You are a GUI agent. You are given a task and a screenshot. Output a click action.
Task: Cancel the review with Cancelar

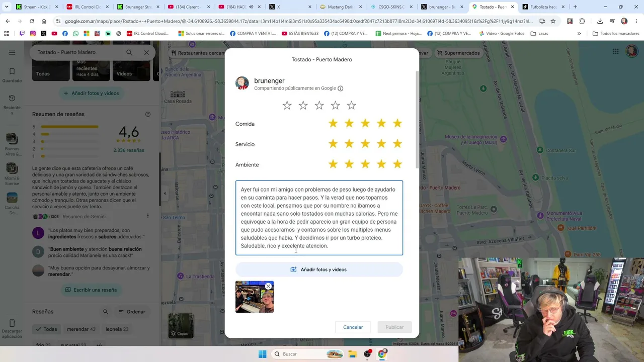[353, 327]
